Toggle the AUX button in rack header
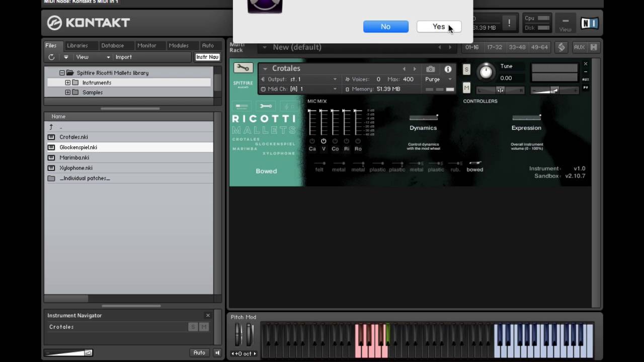 (579, 47)
